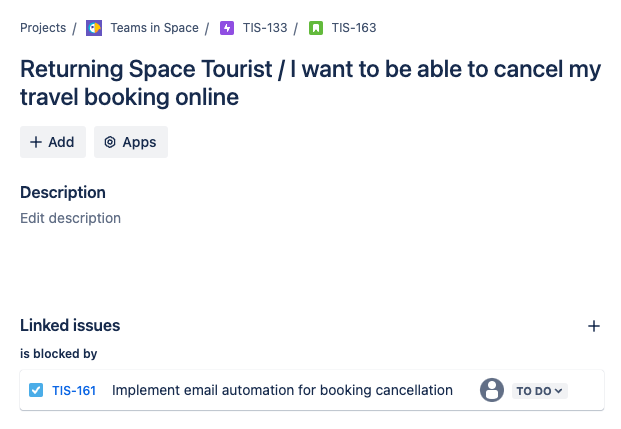
Task: Add a linked issue with plus icon
Action: (x=594, y=326)
